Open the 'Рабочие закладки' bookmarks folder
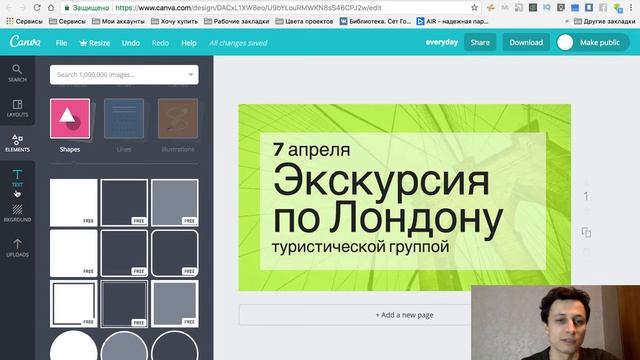Viewport: 640px width, 360px height. click(x=236, y=21)
